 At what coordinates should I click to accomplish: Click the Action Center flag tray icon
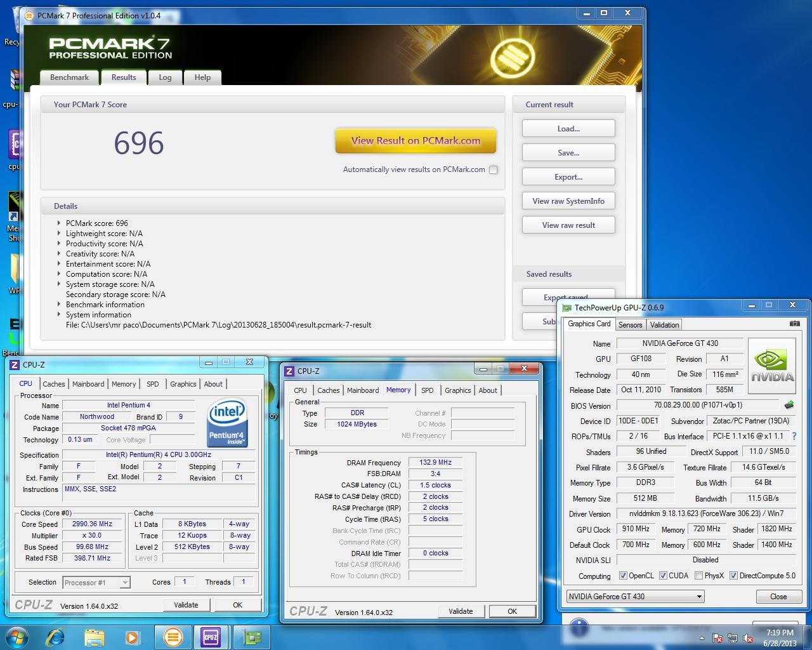(x=718, y=639)
